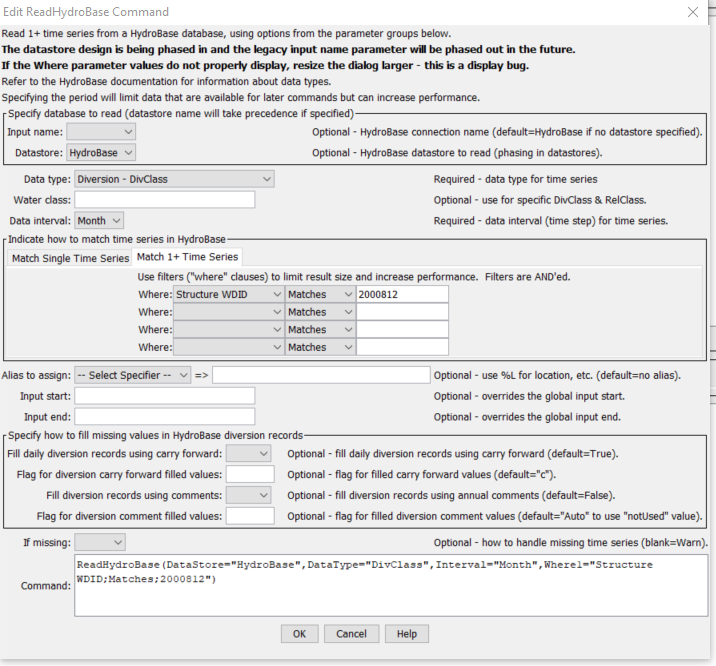Viewport: 716px width, 666px height.
Task: Click Flag for diversion comment filled values field
Action: tap(250, 516)
